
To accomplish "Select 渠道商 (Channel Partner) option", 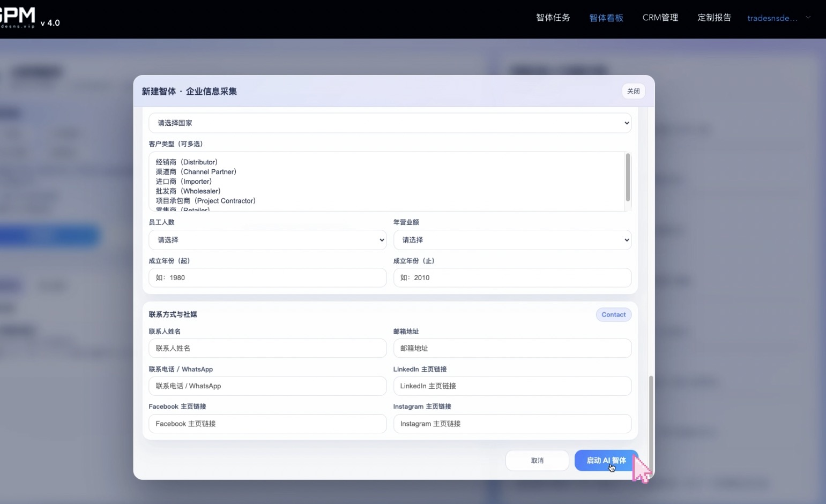I will coord(196,172).
